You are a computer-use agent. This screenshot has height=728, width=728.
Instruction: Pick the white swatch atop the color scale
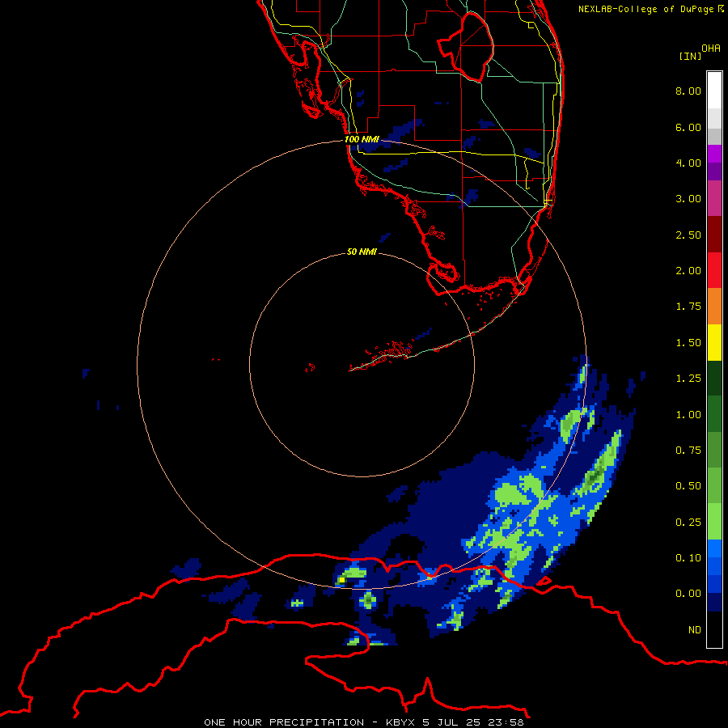[x=714, y=91]
